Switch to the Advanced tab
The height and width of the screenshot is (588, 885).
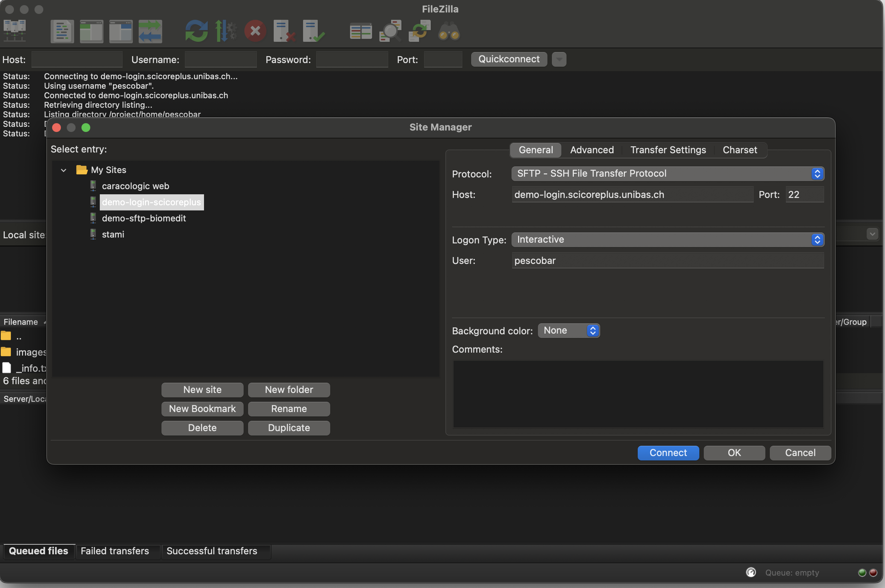[592, 150]
